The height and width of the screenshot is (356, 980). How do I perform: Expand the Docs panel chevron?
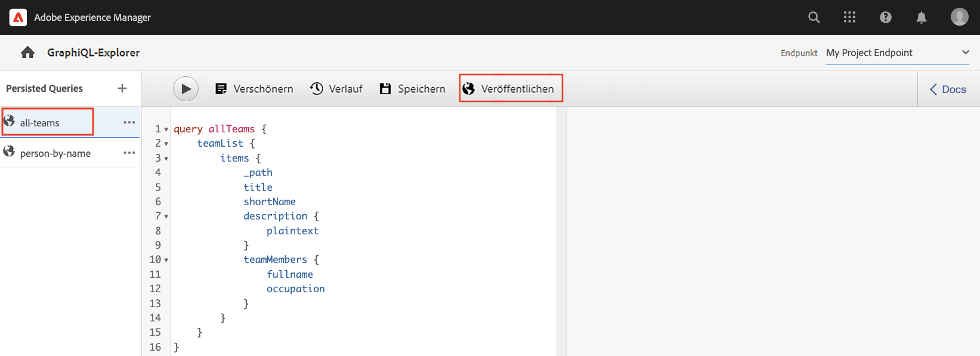pos(933,89)
